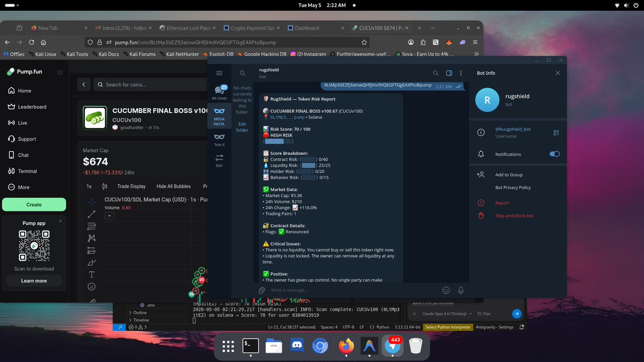This screenshot has width=644, height=362.
Task: Go back in Firefox history
Action: (x=8, y=42)
